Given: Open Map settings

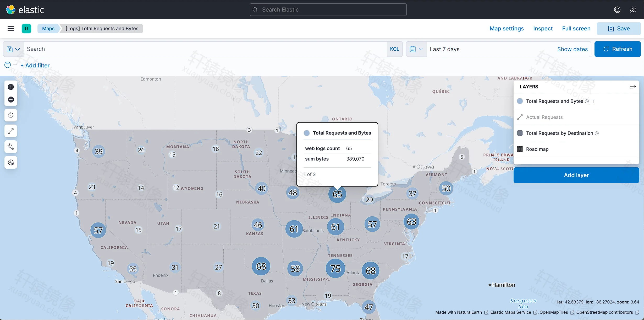Looking at the screenshot, I should [507, 29].
